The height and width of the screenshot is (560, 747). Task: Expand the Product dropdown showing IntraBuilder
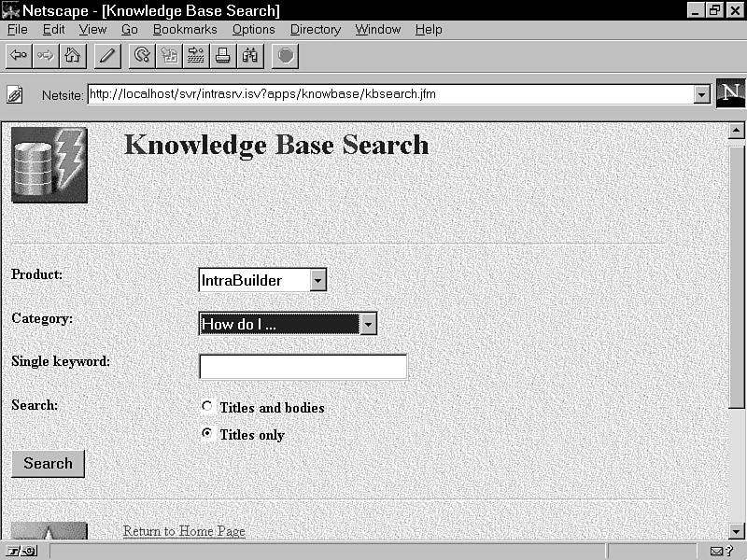coord(317,280)
